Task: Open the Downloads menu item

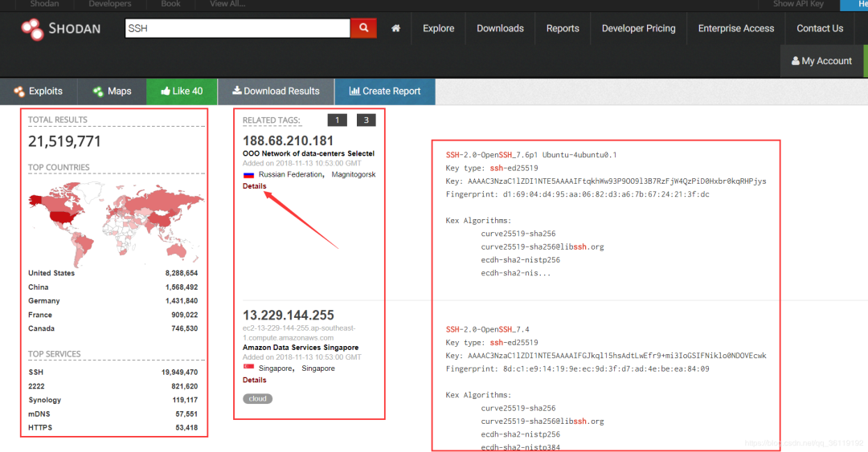Action: (500, 28)
